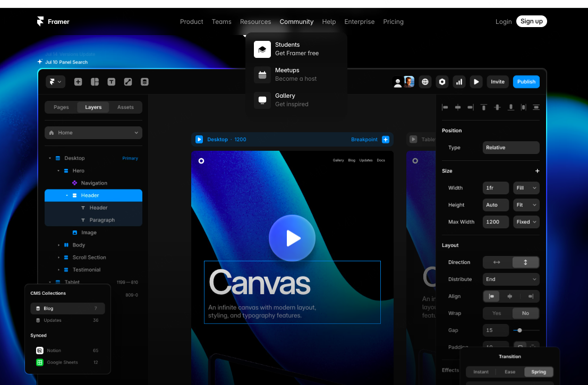
Task: Set Align to end (right)
Action: [530, 296]
